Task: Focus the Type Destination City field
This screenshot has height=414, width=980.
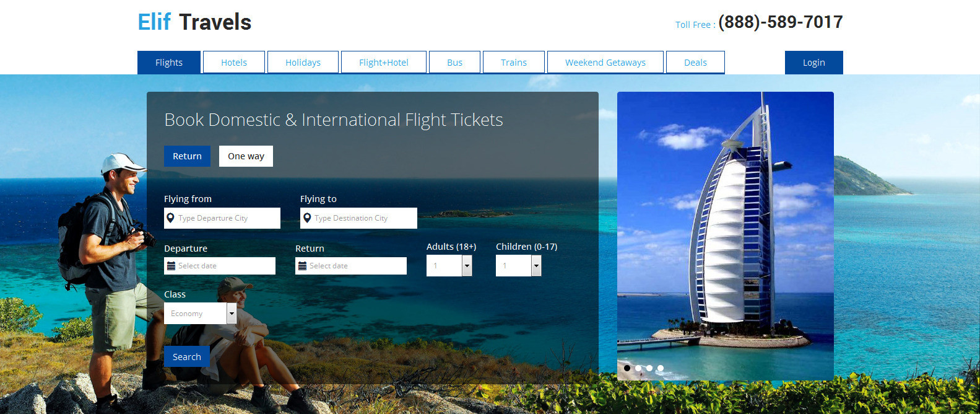Action: tap(363, 218)
